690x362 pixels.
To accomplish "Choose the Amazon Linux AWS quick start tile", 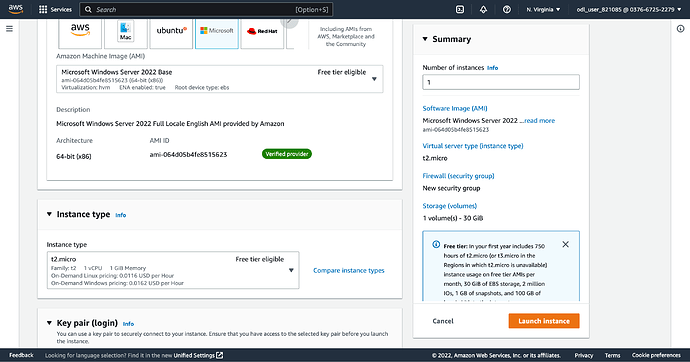I will tap(80, 33).
